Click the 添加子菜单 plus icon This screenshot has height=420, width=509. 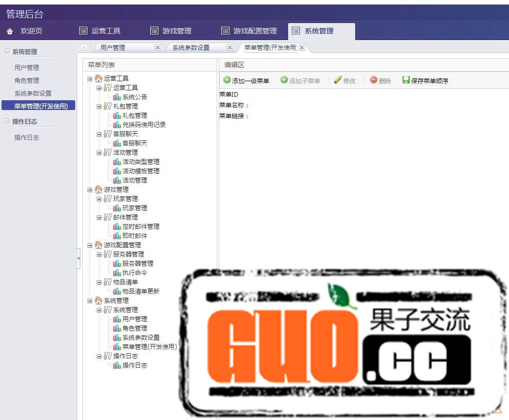coord(284,80)
